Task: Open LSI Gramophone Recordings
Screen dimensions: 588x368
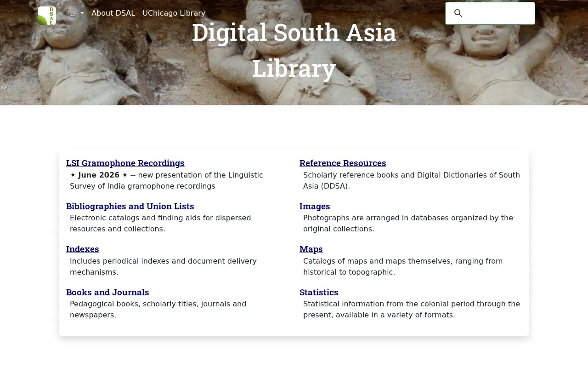Action: pyautogui.click(x=125, y=163)
